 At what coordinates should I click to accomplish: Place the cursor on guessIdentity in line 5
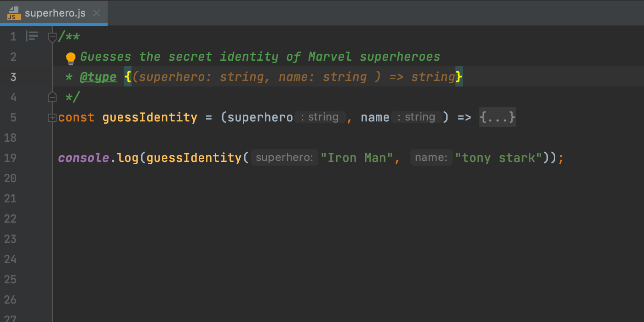[149, 117]
